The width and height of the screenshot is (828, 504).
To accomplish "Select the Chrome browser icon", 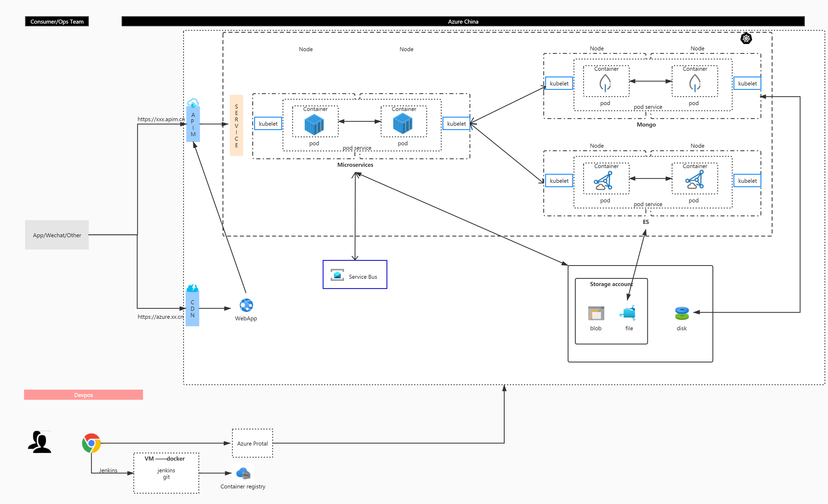I will pyautogui.click(x=91, y=443).
